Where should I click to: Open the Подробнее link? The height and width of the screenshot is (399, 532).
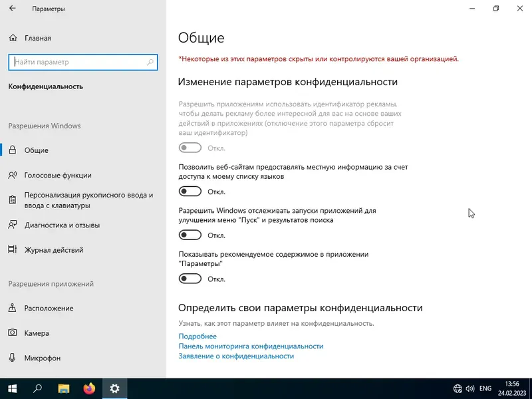(196, 336)
